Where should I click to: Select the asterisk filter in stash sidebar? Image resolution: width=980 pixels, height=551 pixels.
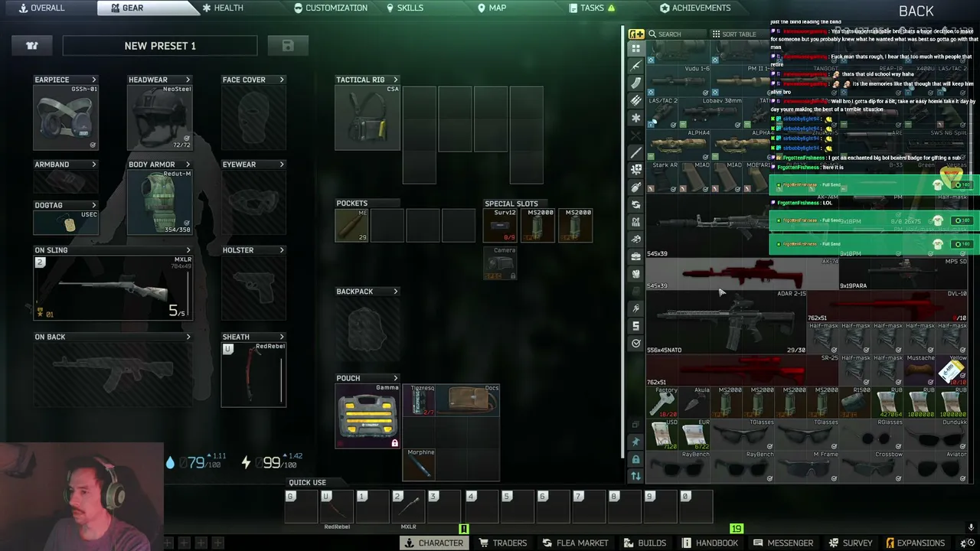pyautogui.click(x=635, y=118)
